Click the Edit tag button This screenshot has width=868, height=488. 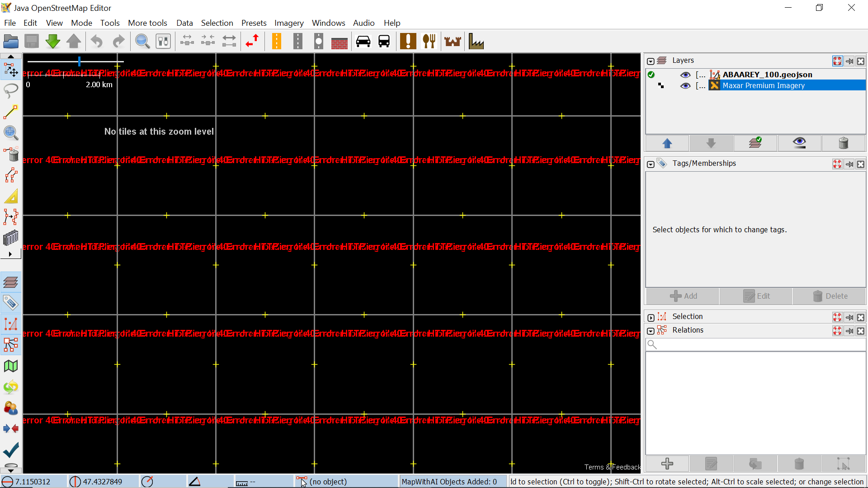pos(756,296)
